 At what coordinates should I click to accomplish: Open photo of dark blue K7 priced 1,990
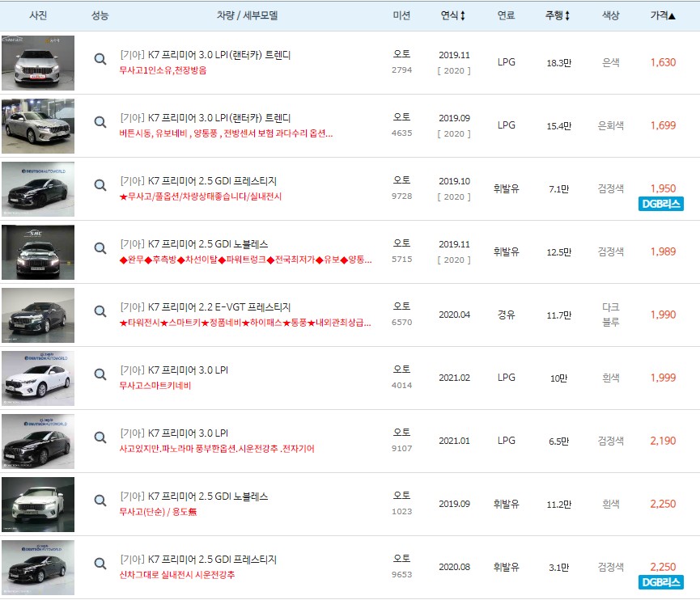[x=38, y=315]
